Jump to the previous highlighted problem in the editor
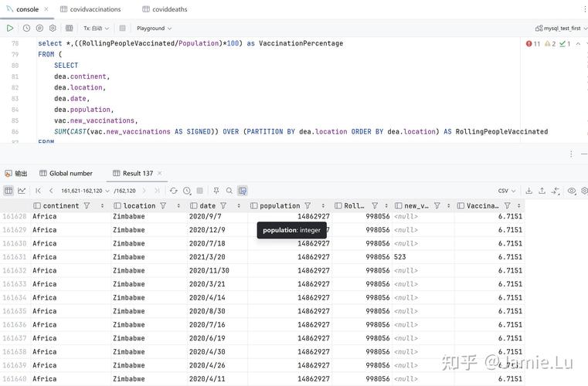Image resolution: width=588 pixels, height=386 pixels. (578, 44)
